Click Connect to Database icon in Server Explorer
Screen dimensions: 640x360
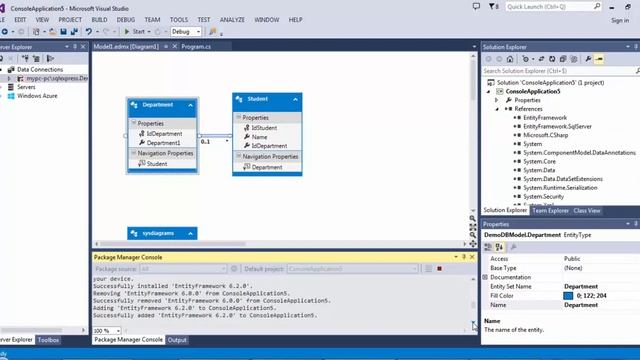tap(25, 58)
